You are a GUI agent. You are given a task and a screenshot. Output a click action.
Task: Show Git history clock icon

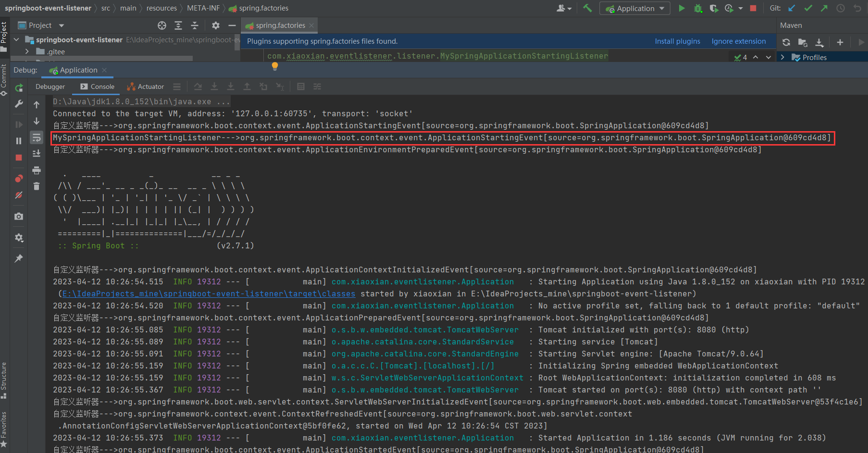(x=841, y=8)
